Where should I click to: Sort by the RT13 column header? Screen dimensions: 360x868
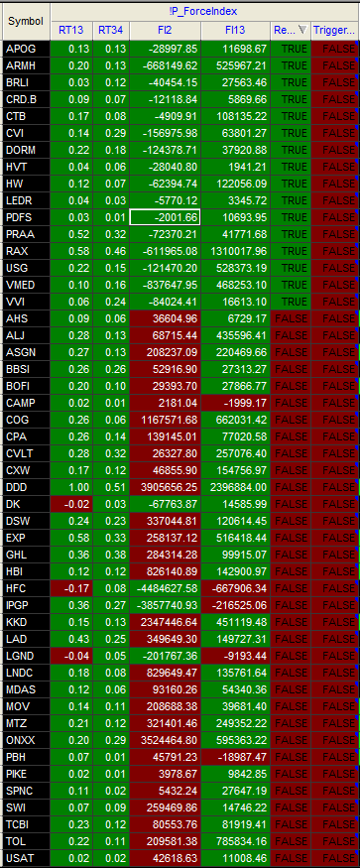click(x=72, y=31)
